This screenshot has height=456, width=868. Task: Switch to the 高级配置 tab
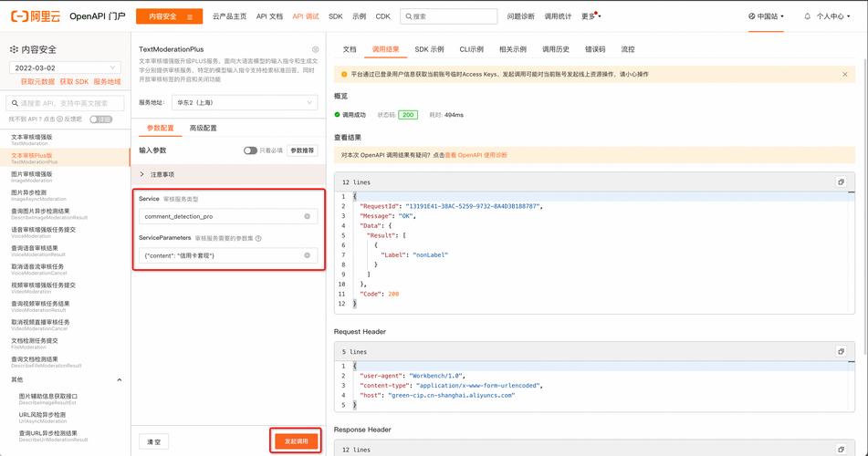[x=204, y=128]
